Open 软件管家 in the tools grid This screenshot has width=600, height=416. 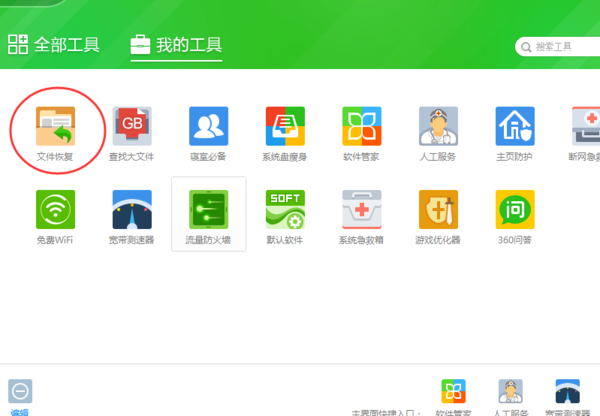pos(362,126)
